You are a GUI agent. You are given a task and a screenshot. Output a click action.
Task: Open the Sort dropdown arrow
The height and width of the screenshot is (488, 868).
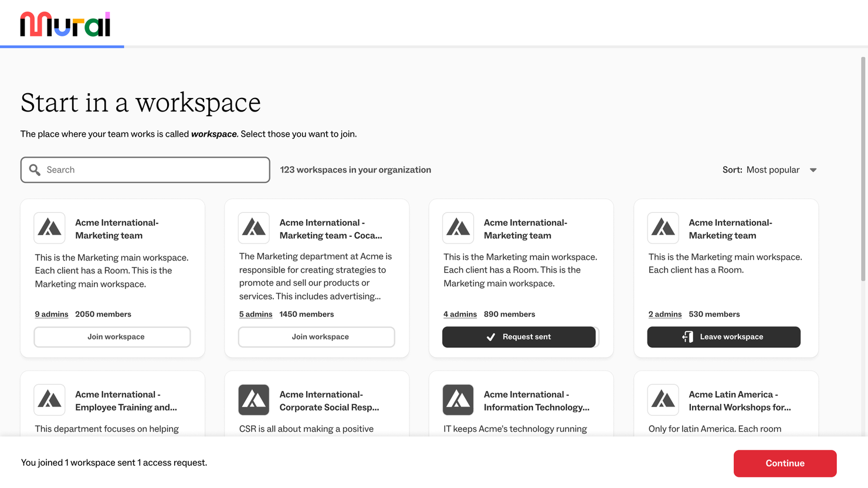tap(813, 170)
